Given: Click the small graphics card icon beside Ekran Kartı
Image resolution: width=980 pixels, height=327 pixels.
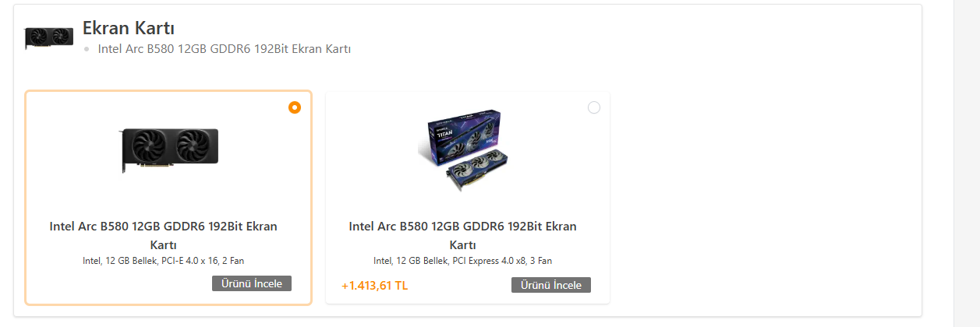Looking at the screenshot, I should [49, 37].
